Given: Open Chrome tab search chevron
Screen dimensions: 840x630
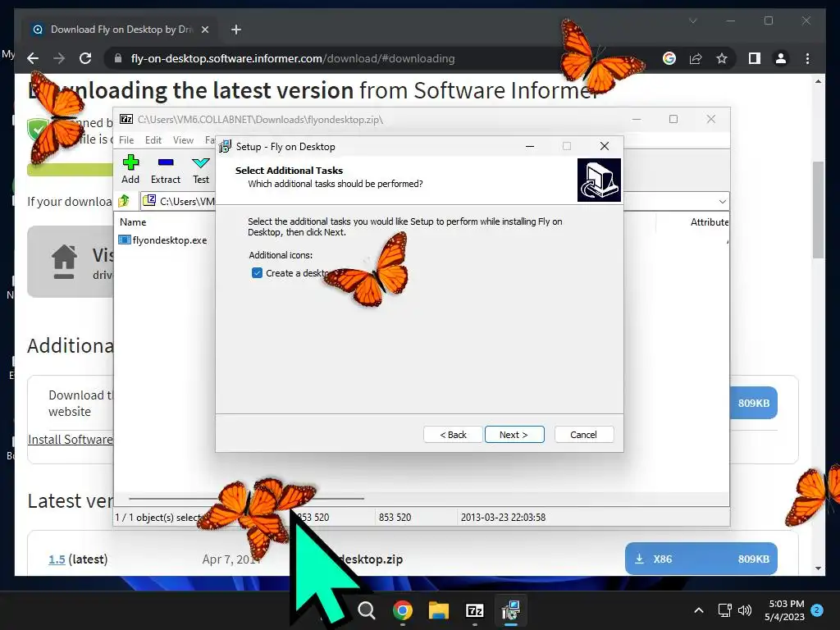Looking at the screenshot, I should [x=692, y=21].
